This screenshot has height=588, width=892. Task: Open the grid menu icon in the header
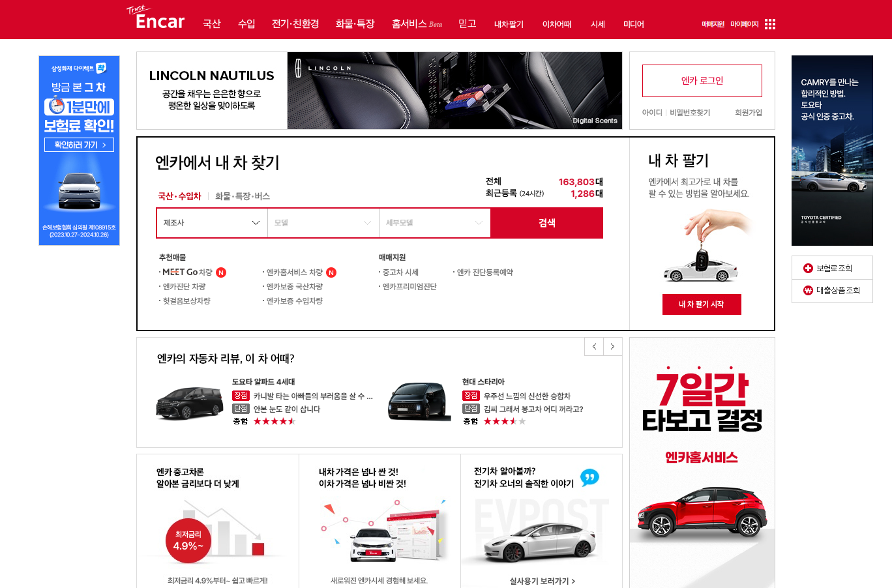pyautogui.click(x=770, y=23)
